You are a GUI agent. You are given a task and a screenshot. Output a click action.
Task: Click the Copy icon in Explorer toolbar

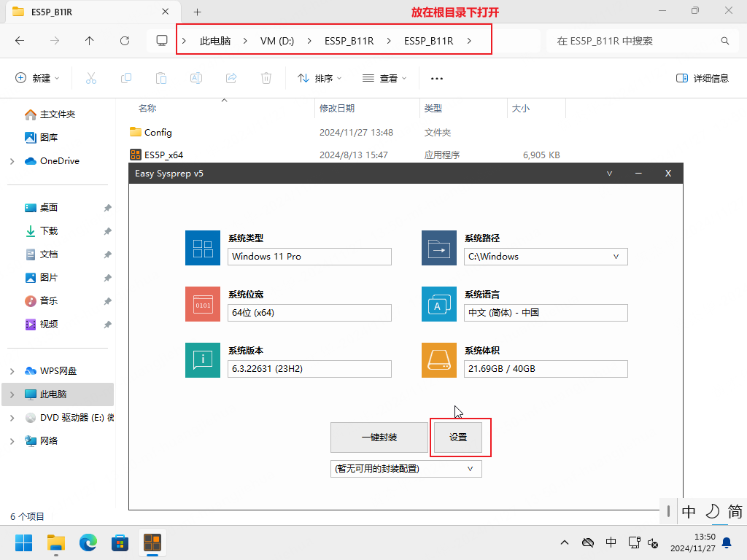126,78
